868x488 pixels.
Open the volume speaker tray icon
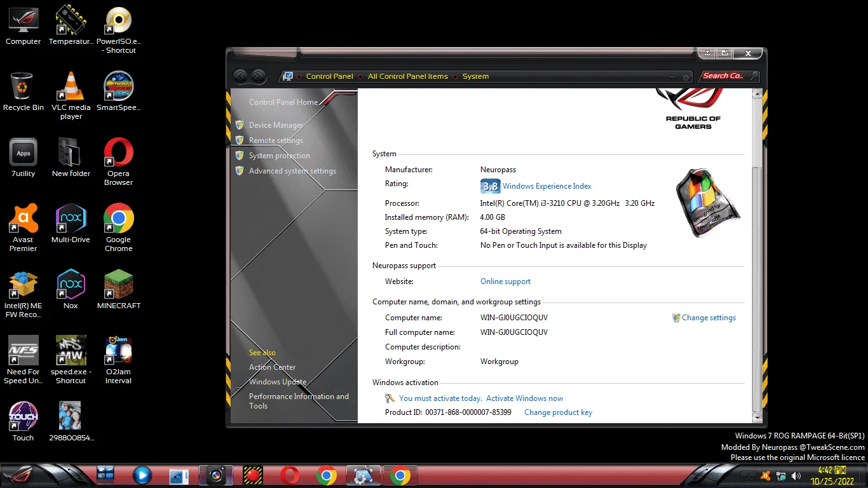796,475
